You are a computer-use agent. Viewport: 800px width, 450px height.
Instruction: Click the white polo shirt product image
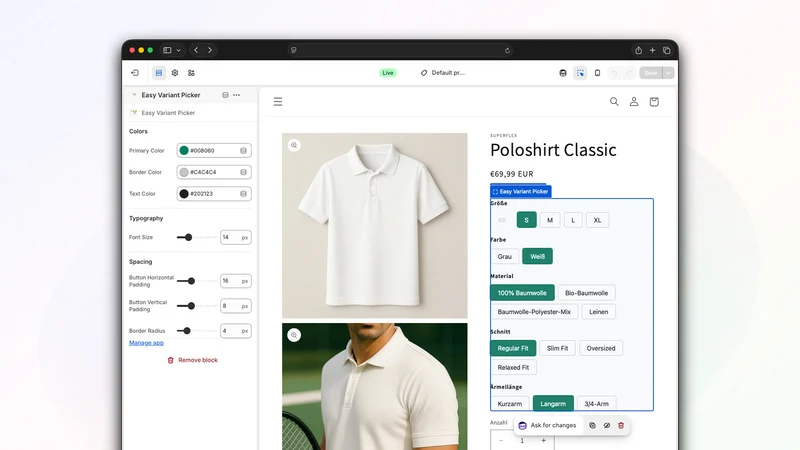point(374,226)
